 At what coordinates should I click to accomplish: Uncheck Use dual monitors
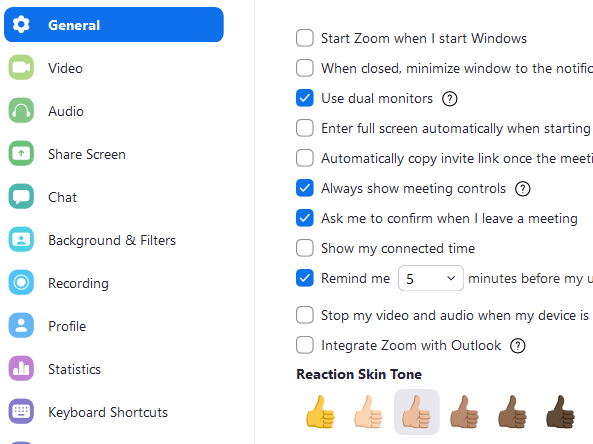click(x=305, y=98)
